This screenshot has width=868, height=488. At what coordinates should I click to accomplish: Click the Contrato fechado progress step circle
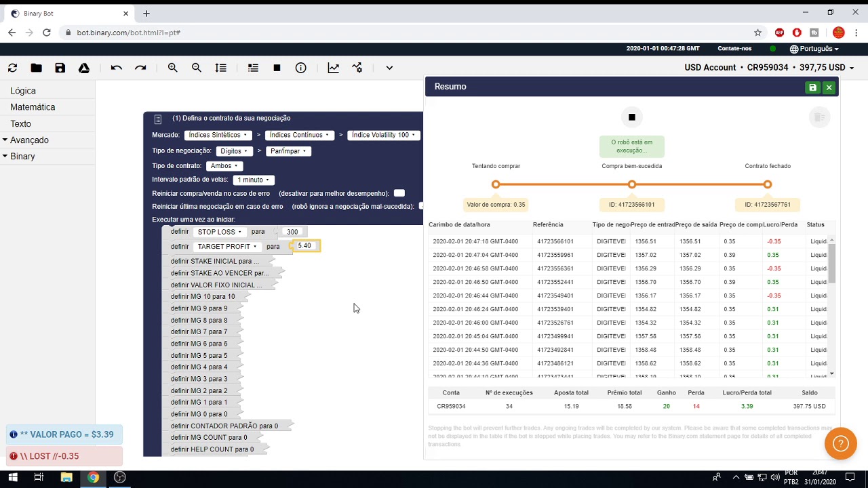coord(768,184)
